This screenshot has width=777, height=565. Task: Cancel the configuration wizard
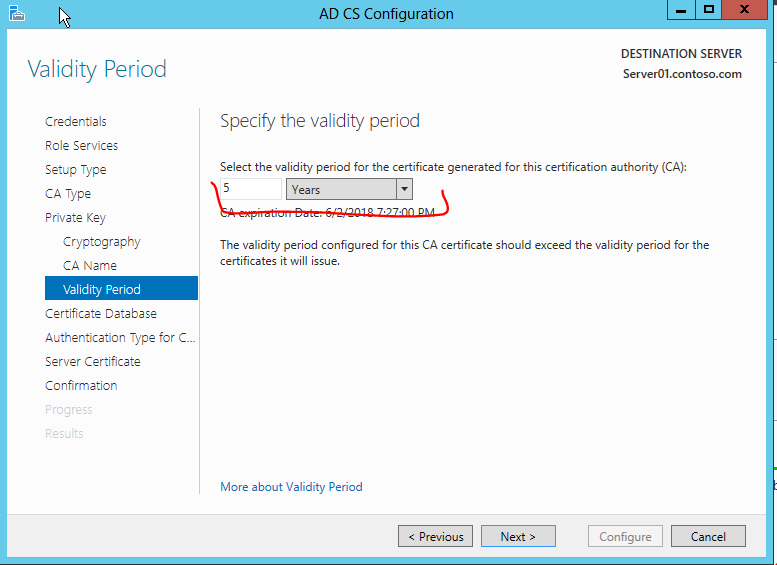(x=708, y=537)
